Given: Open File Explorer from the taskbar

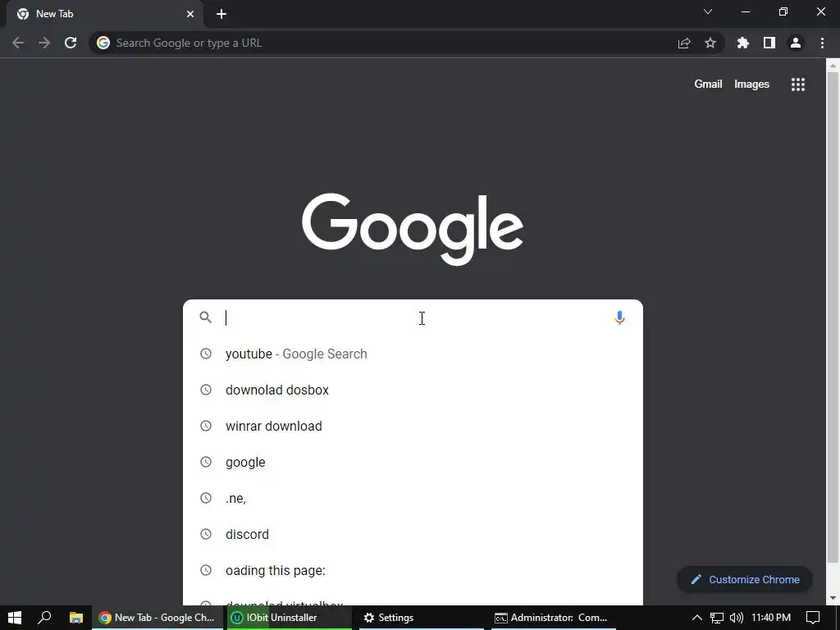Looking at the screenshot, I should [76, 618].
